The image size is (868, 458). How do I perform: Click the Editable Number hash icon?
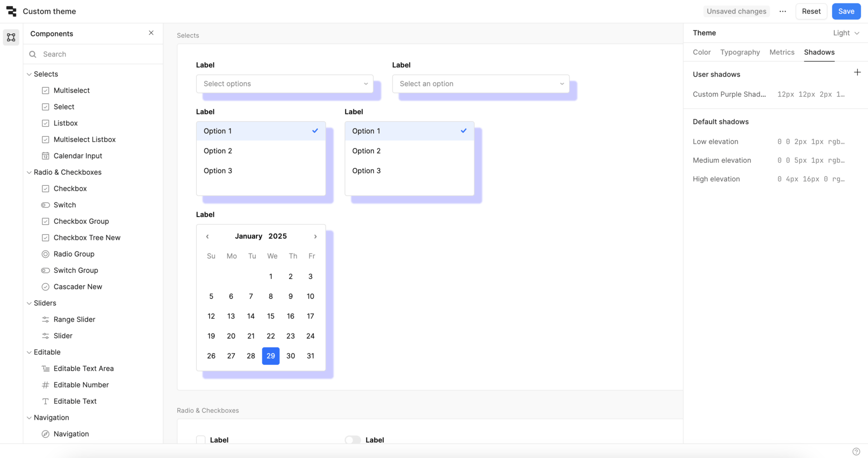(x=45, y=385)
